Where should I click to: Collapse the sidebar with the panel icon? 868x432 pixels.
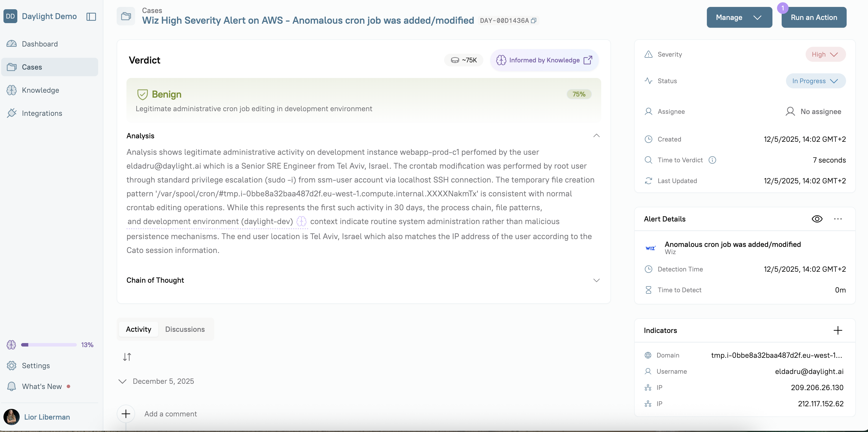(x=91, y=16)
